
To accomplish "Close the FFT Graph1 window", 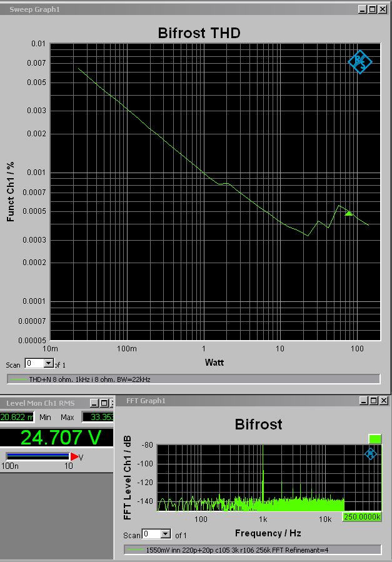I will point(384,401).
